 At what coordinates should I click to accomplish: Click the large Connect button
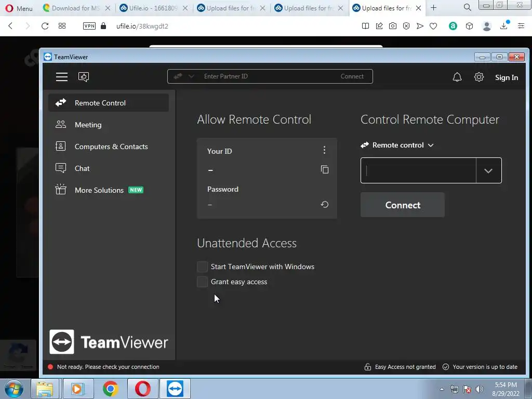click(x=403, y=205)
